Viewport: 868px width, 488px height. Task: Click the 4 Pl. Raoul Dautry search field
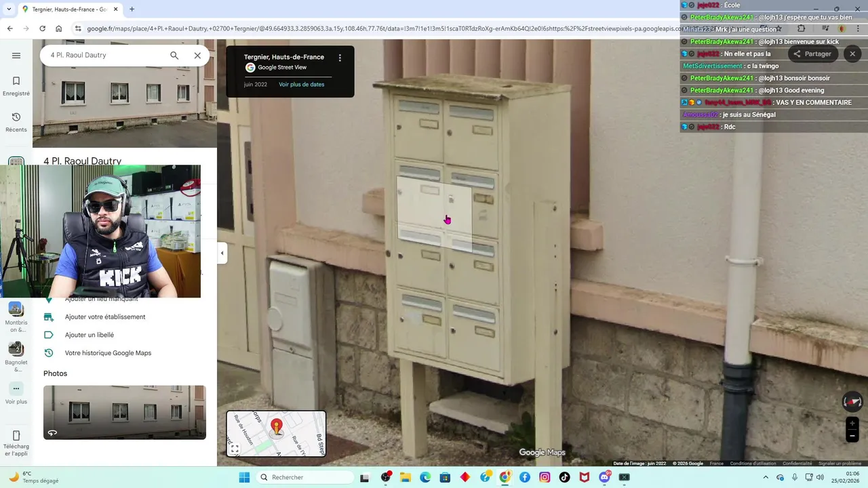105,55
